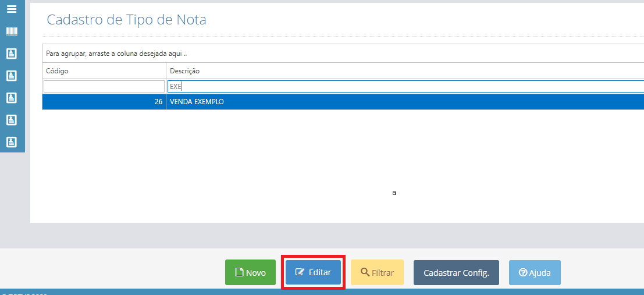Click the Editar button

(314, 272)
